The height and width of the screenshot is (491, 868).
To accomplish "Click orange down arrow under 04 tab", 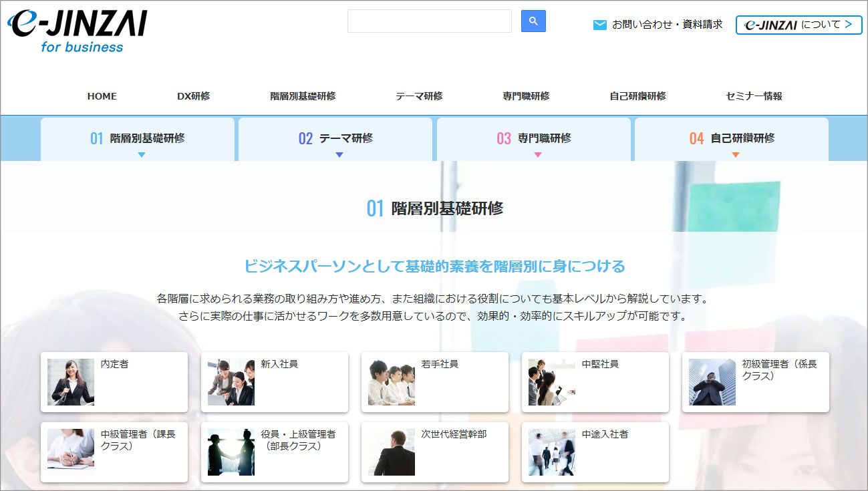I will (x=736, y=155).
